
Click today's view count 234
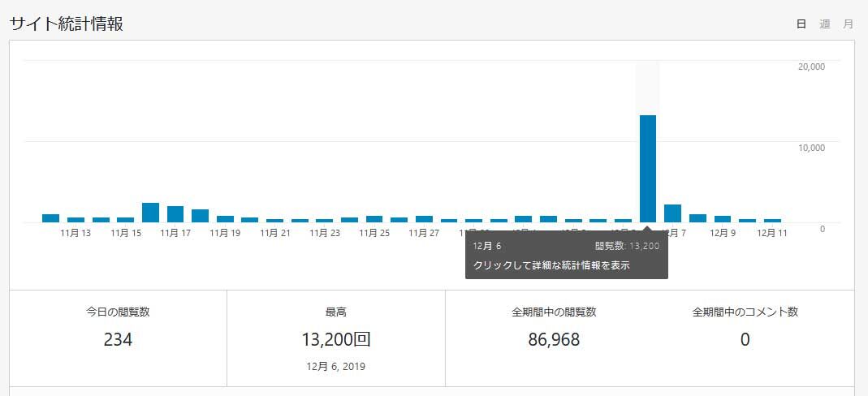(x=118, y=339)
